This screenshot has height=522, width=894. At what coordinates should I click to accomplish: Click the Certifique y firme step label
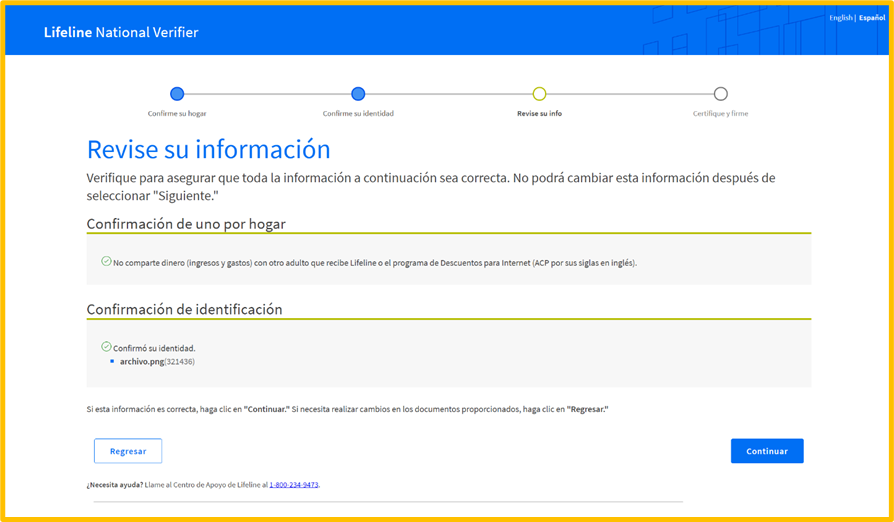pos(720,113)
